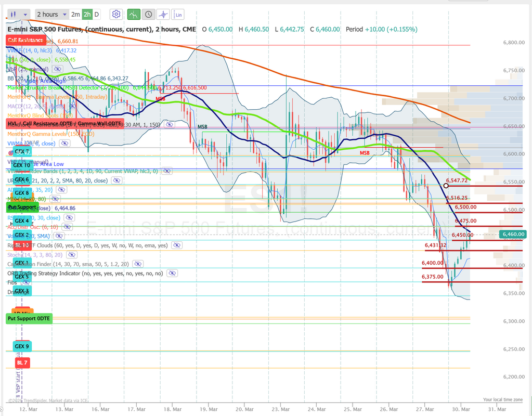Toggle the green price line tool icon
This screenshot has width=532, height=416.
click(x=134, y=14)
